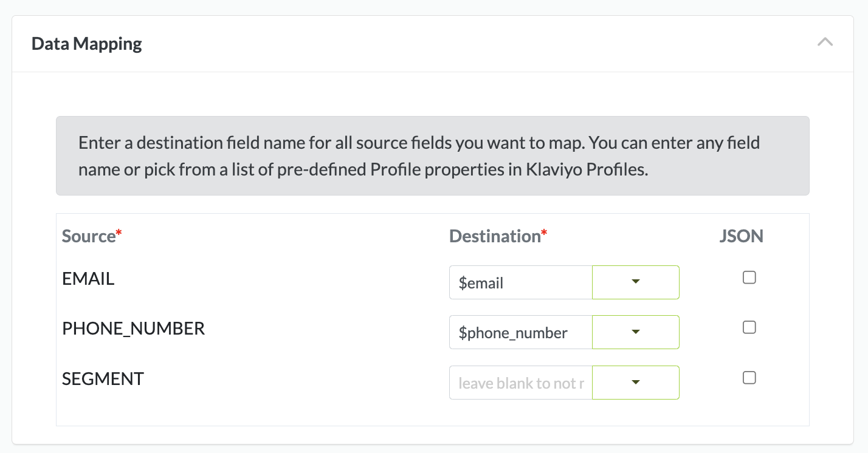Click the empty SEGMENT destination field
868x453 pixels.
(x=520, y=383)
